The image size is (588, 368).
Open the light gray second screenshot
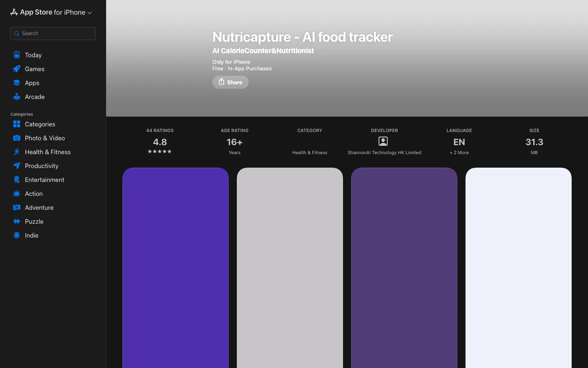click(290, 268)
